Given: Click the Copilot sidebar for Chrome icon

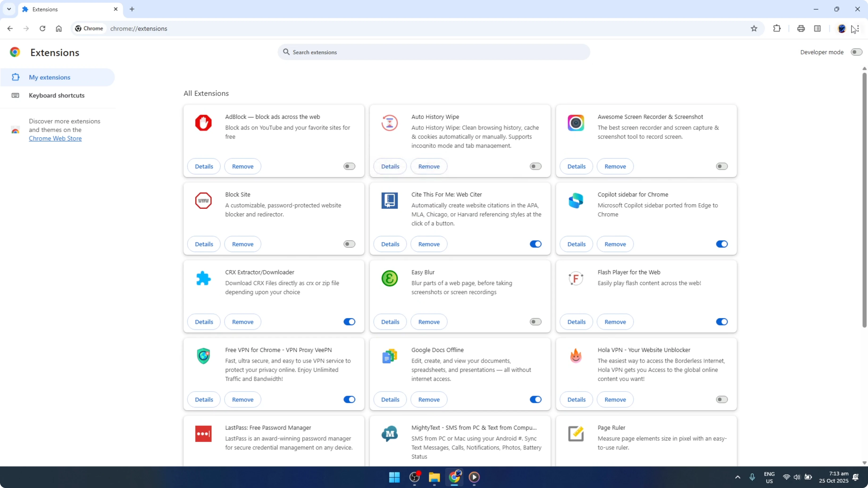Looking at the screenshot, I should [576, 200].
